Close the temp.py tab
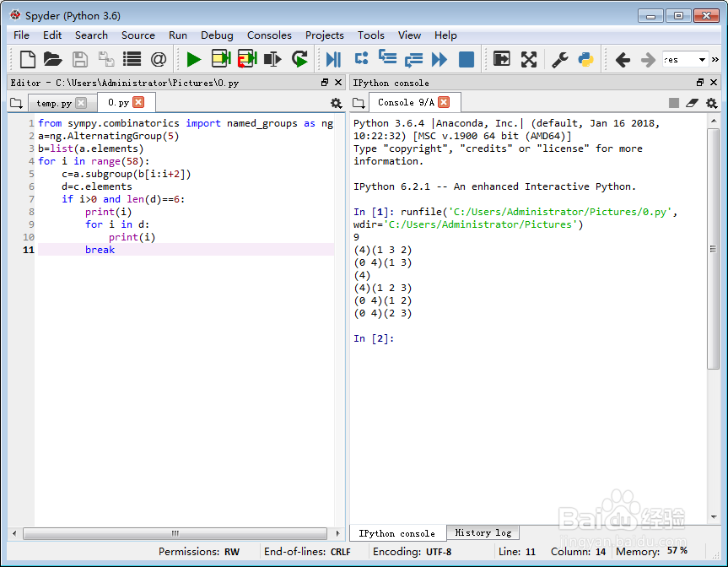Image resolution: width=728 pixels, height=567 pixels. (81, 103)
